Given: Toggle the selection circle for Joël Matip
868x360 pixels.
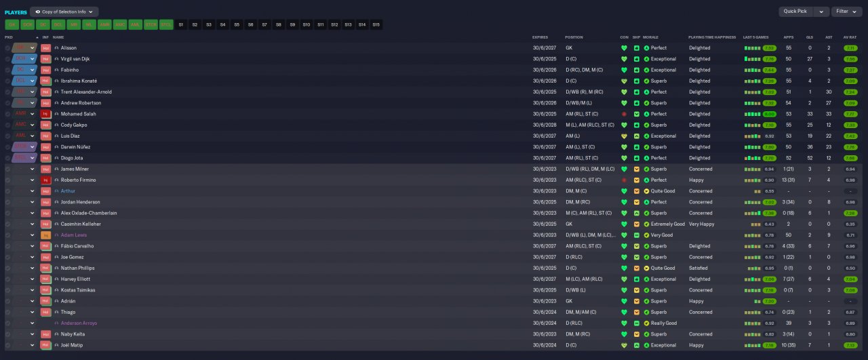Looking at the screenshot, I should point(7,345).
